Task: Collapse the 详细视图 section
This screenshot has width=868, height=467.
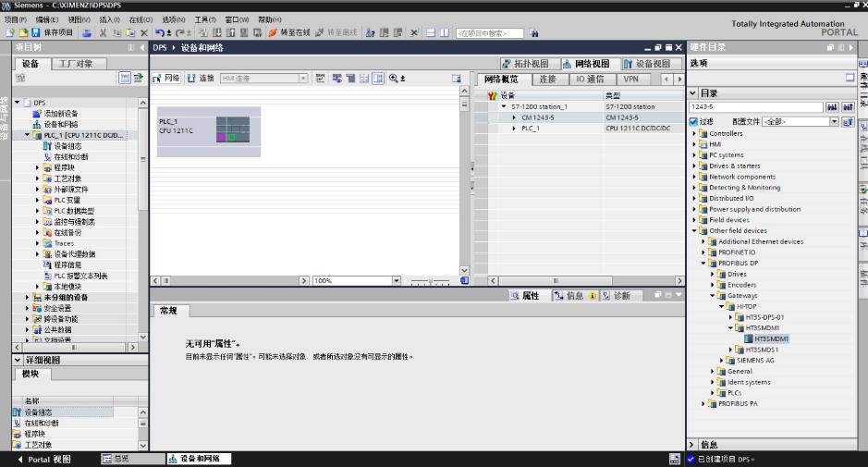Action: click(18, 360)
